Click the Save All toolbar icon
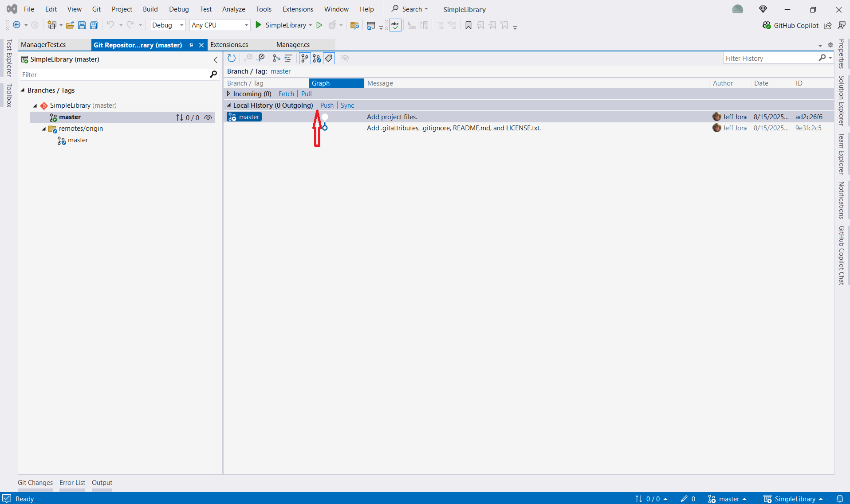 pos(94,25)
